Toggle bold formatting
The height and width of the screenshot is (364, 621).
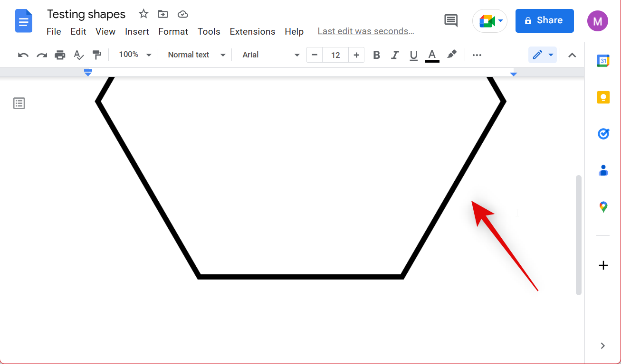[x=376, y=55]
